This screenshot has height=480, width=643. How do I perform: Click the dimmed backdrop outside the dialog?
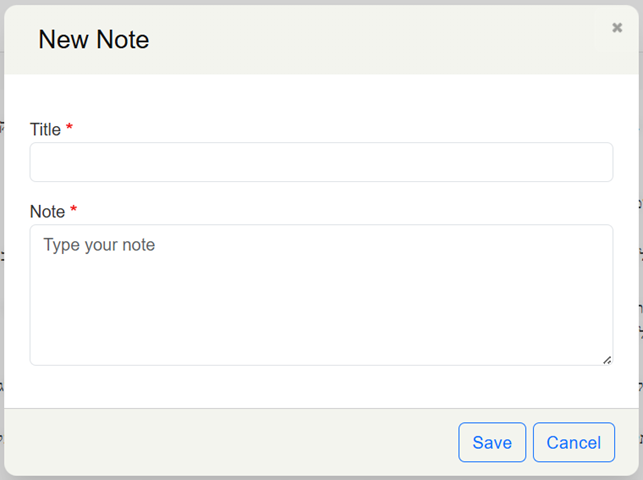tap(640, 300)
